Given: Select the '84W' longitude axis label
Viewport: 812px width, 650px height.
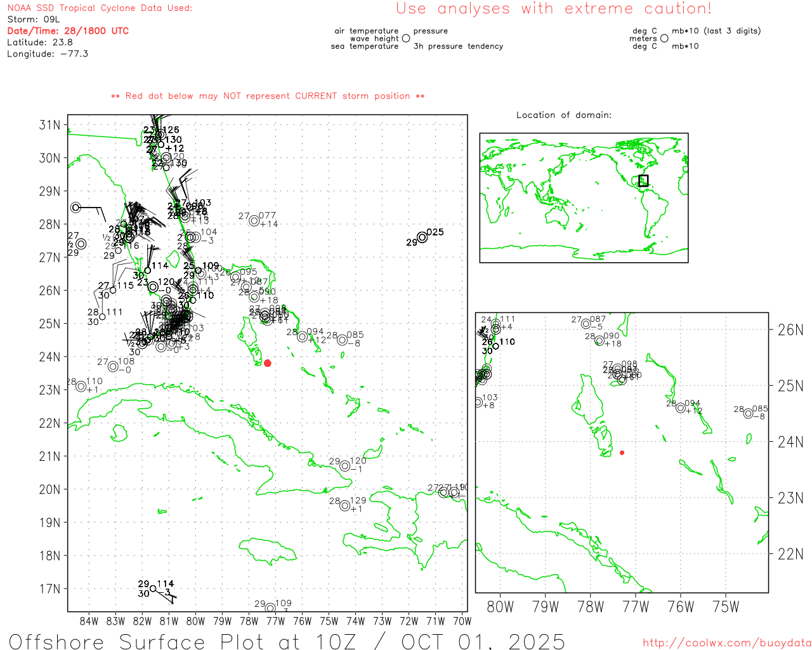Looking at the screenshot, I should [89, 621].
